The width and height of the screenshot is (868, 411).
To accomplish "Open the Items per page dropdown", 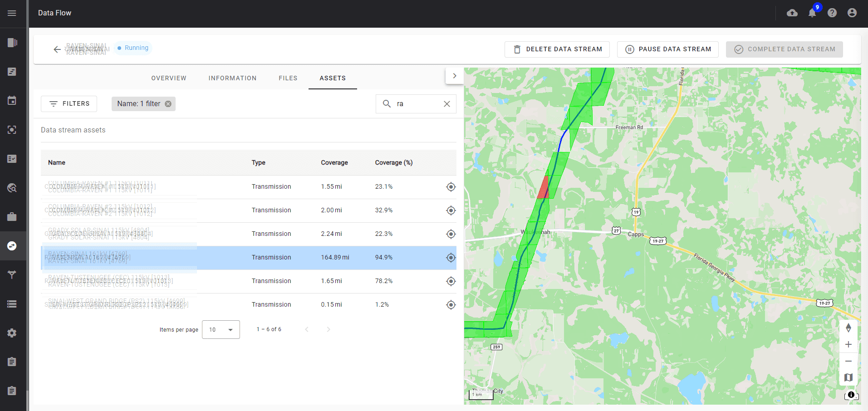I will click(221, 330).
